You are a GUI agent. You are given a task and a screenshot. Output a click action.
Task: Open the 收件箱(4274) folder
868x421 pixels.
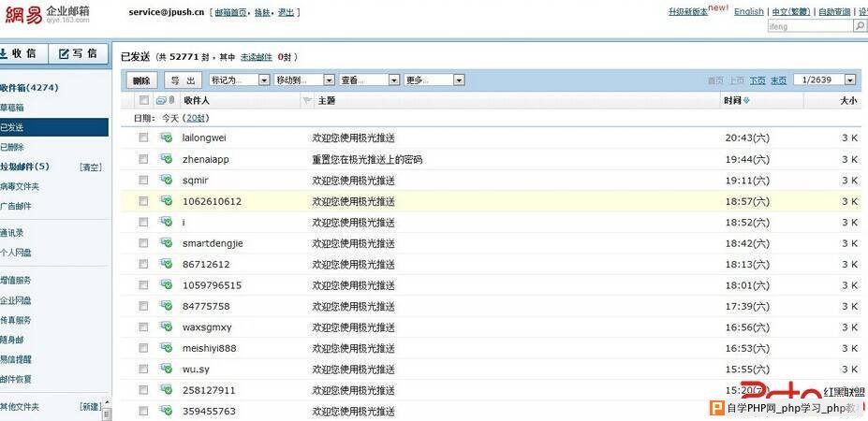coord(29,87)
